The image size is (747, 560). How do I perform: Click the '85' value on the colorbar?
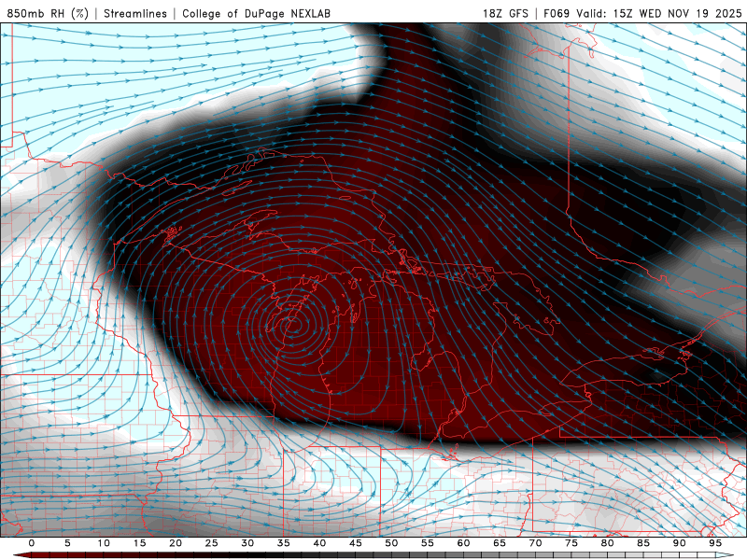643,543
